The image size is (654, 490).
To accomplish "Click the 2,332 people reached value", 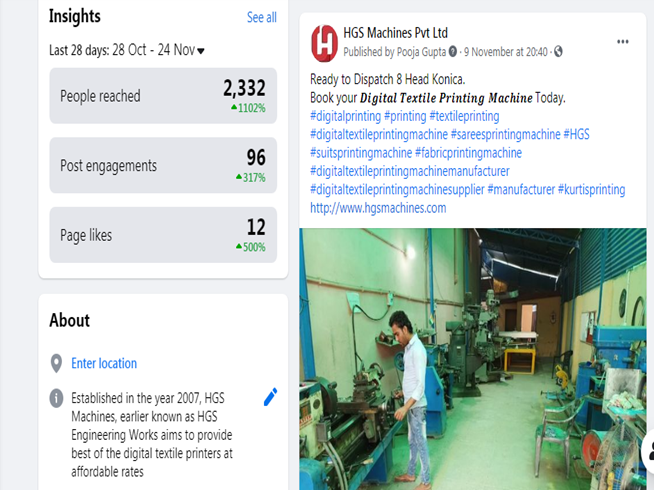I will 244,88.
